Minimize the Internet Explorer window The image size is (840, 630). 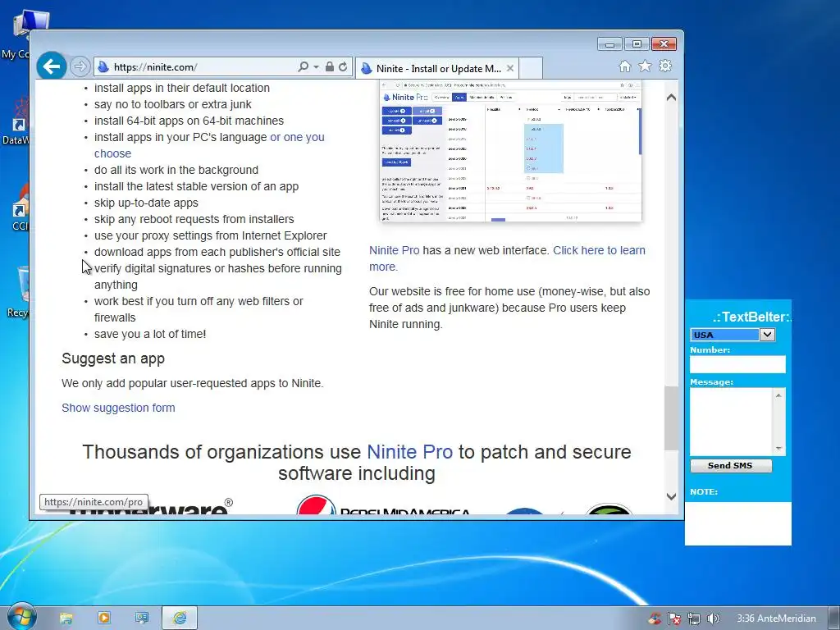609,44
